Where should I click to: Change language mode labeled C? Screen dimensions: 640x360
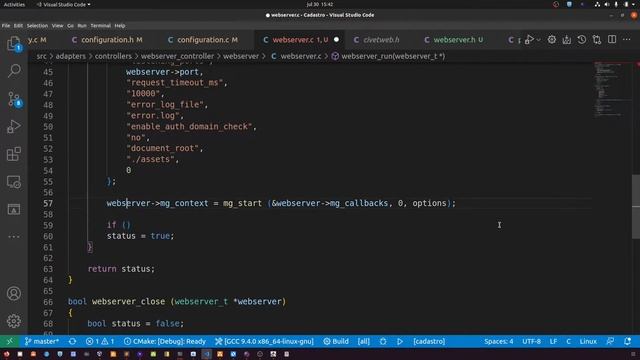(x=568, y=341)
